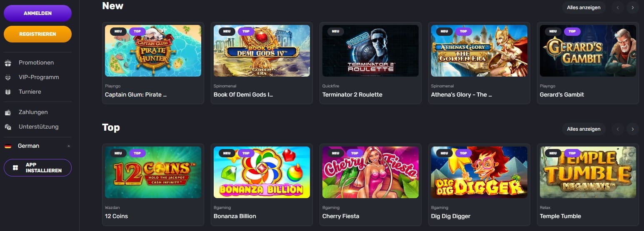Click the Unterstützung chat icon

[x=7, y=127]
